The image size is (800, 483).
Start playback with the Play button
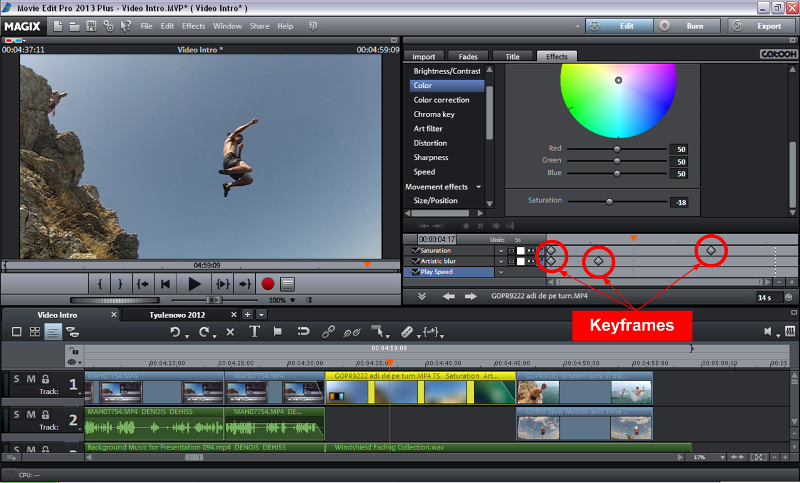coord(194,284)
